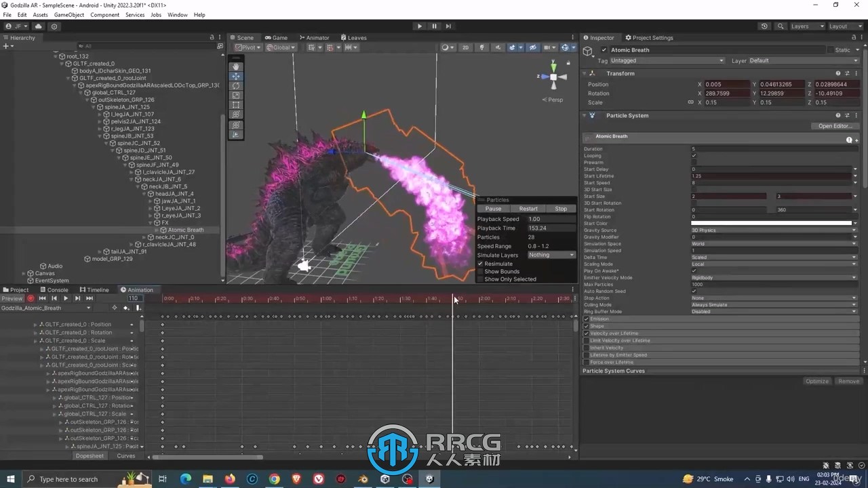Toggle scene lighting bulb icon
The image size is (868, 488).
click(x=482, y=47)
